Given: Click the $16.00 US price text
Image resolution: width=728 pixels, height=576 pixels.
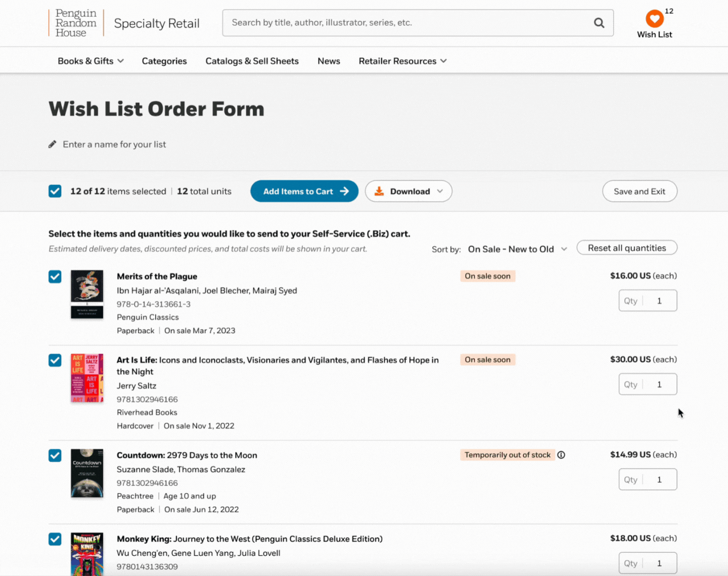Looking at the screenshot, I should click(x=630, y=276).
